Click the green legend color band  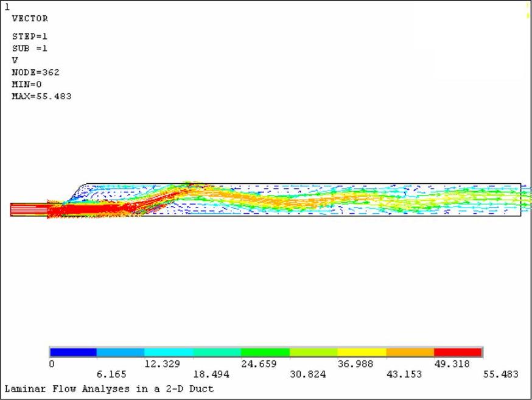[x=265, y=353]
